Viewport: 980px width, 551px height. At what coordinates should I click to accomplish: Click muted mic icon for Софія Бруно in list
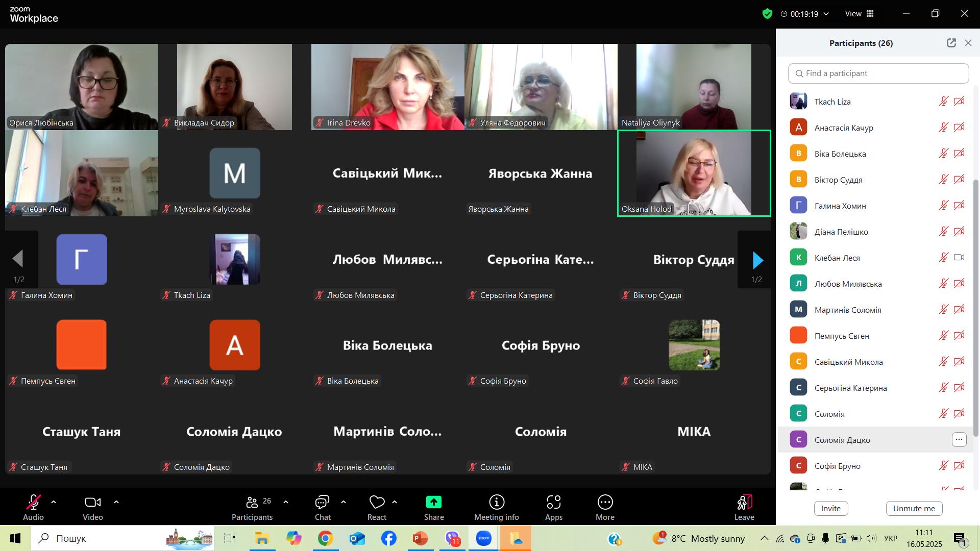point(943,466)
